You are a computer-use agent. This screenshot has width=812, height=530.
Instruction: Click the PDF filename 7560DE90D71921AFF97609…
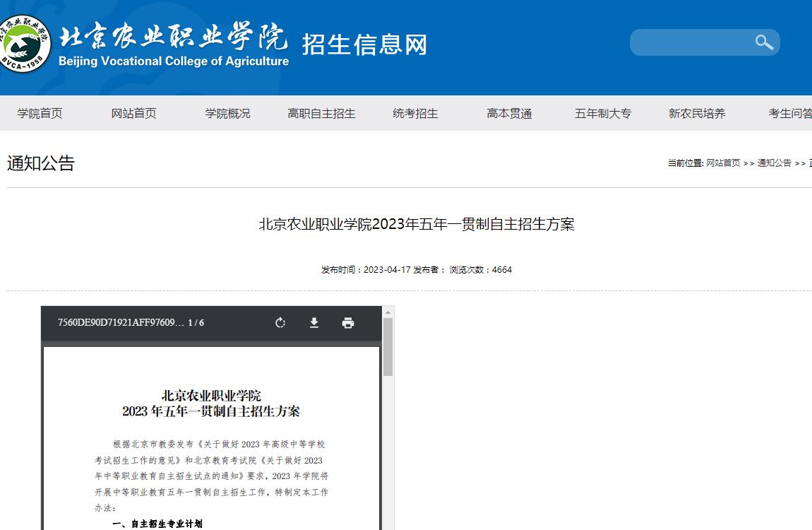(x=121, y=323)
